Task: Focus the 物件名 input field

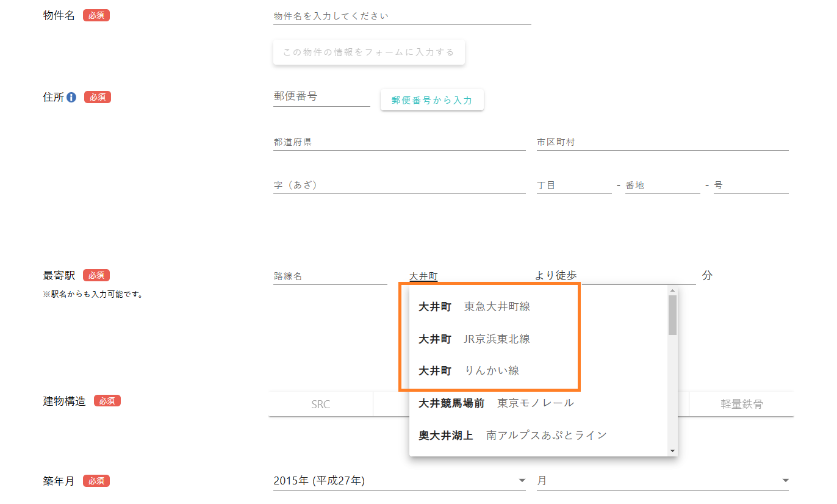Action: tap(401, 16)
